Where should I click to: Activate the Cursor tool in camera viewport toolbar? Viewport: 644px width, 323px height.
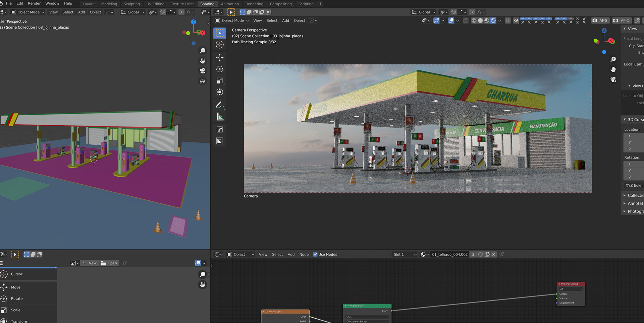tap(220, 45)
